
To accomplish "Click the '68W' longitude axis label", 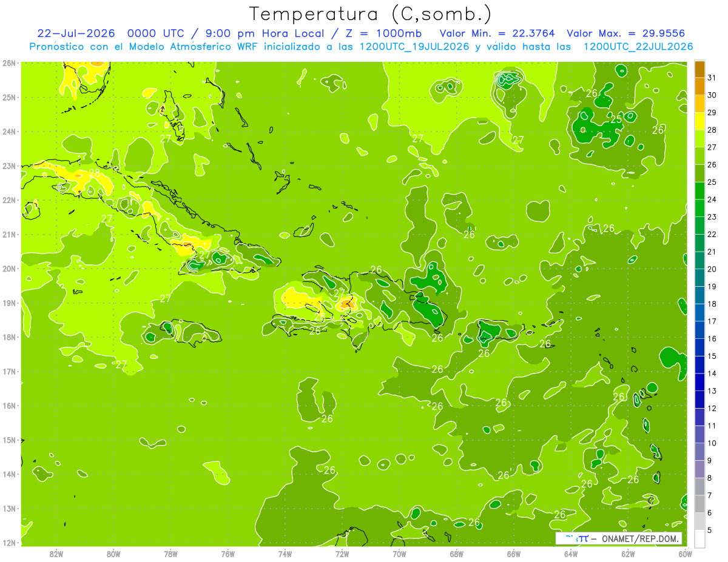I will coord(456,554).
